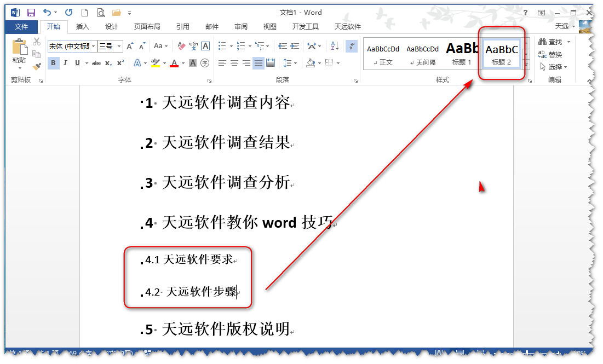Switch to the 插入 ribbon tab
Image resolution: width=603 pixels, height=364 pixels.
pos(82,27)
